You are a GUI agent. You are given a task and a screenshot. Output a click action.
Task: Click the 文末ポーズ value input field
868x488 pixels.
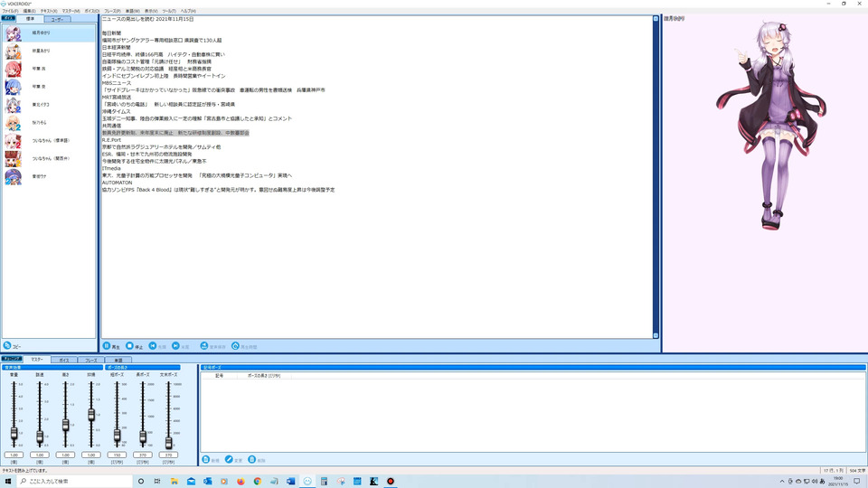(168, 455)
